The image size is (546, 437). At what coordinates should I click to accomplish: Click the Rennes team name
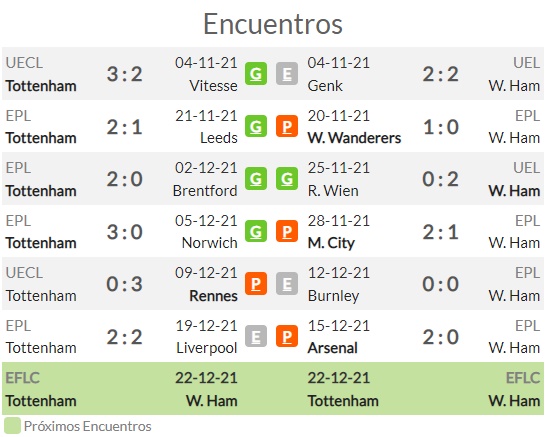pyautogui.click(x=213, y=296)
